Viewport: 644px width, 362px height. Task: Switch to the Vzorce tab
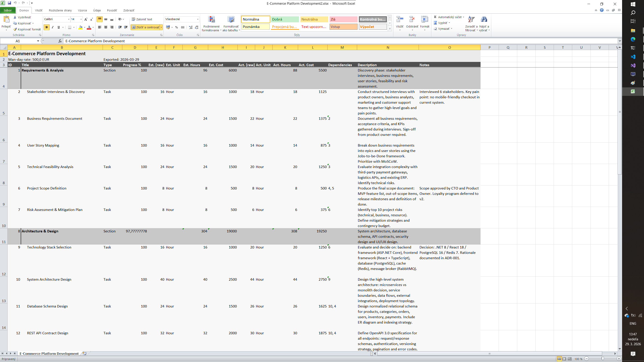point(83,10)
